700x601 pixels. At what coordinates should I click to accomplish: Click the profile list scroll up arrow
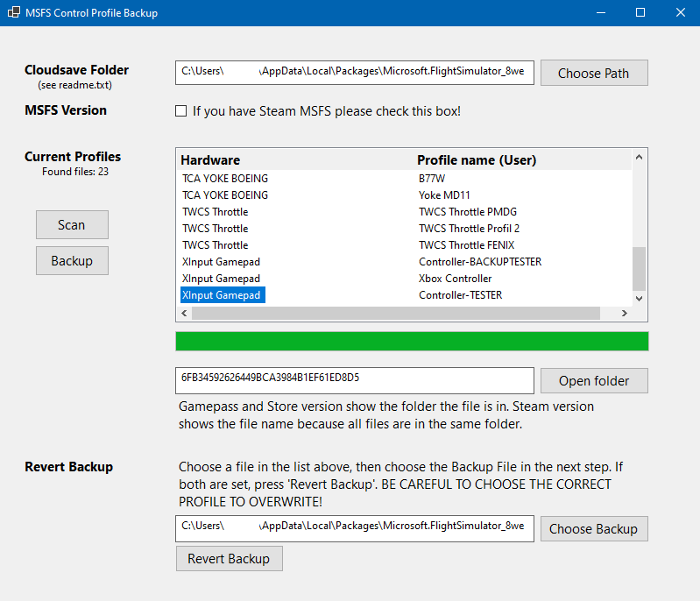(639, 157)
